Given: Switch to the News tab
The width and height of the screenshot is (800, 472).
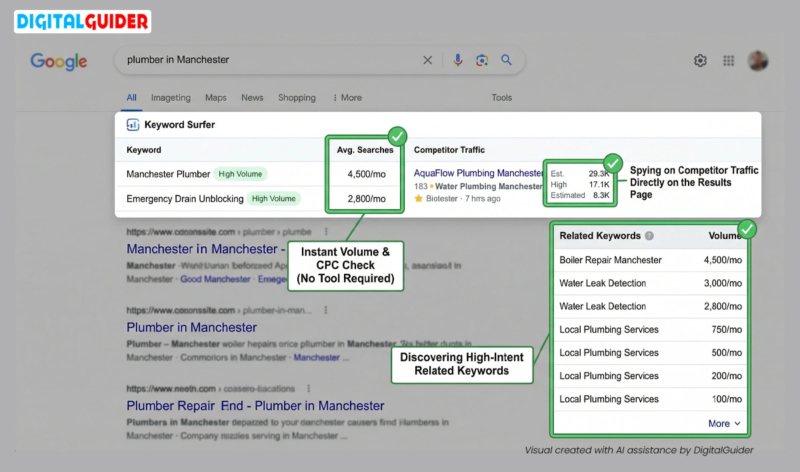Looking at the screenshot, I should pos(252,97).
